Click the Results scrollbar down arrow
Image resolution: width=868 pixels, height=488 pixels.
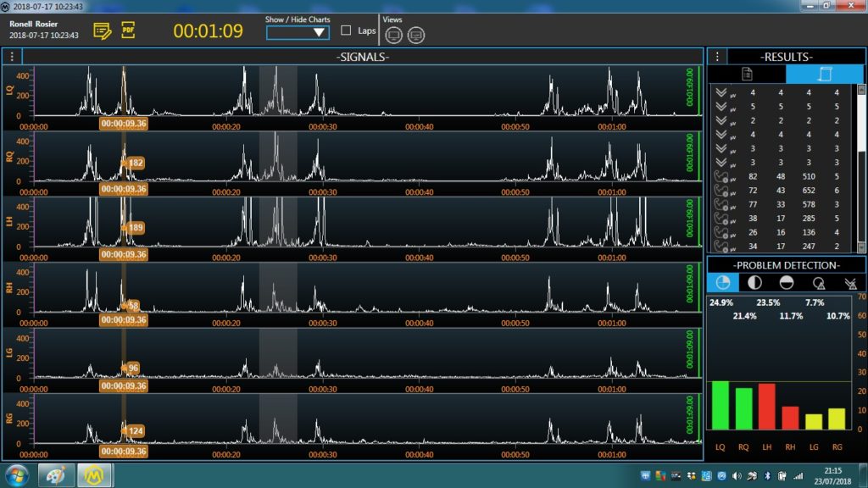pos(861,248)
